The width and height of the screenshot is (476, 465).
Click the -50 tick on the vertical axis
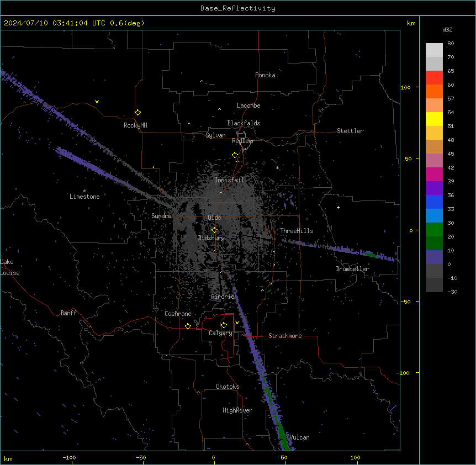pyautogui.click(x=405, y=302)
